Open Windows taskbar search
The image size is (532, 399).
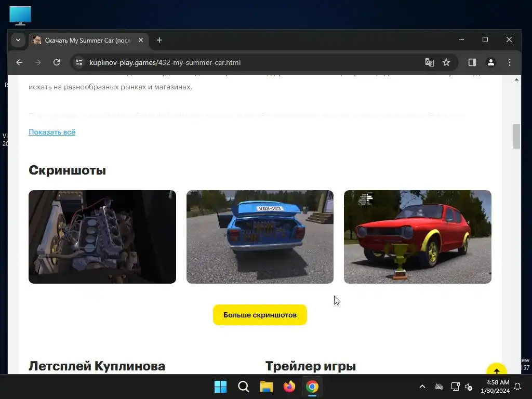[x=243, y=387]
